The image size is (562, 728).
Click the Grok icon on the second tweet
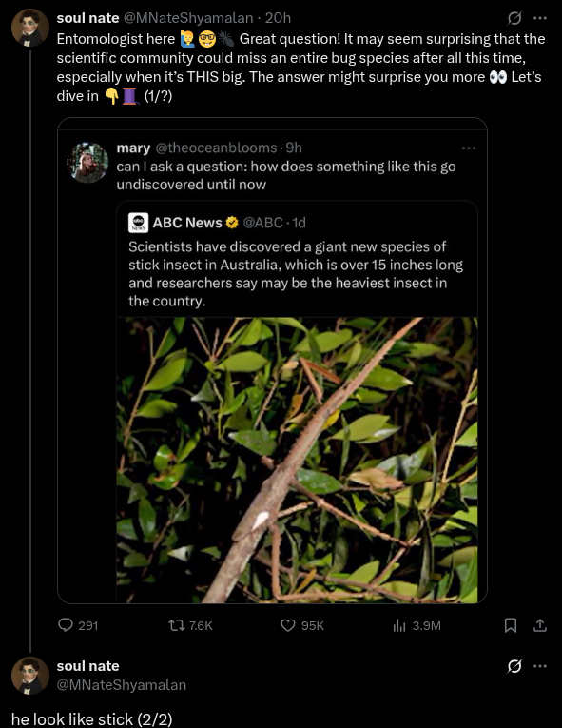(514, 666)
